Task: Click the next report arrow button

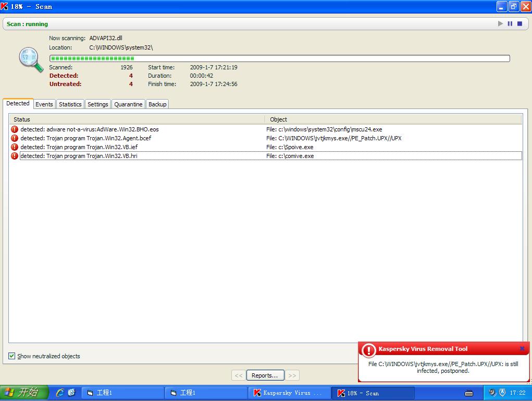Action: click(x=292, y=375)
